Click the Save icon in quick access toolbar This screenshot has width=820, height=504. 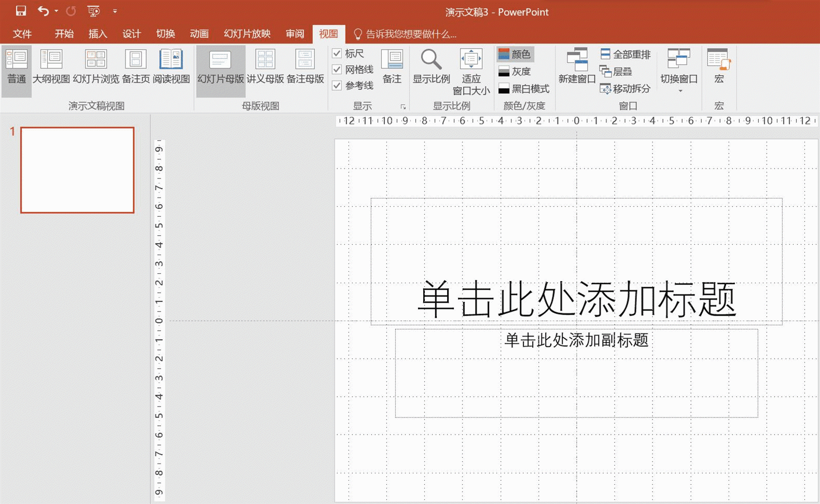(21, 11)
